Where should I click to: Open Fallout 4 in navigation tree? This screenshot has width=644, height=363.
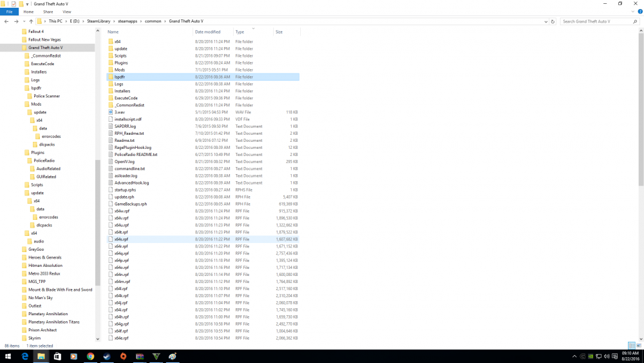point(36,31)
